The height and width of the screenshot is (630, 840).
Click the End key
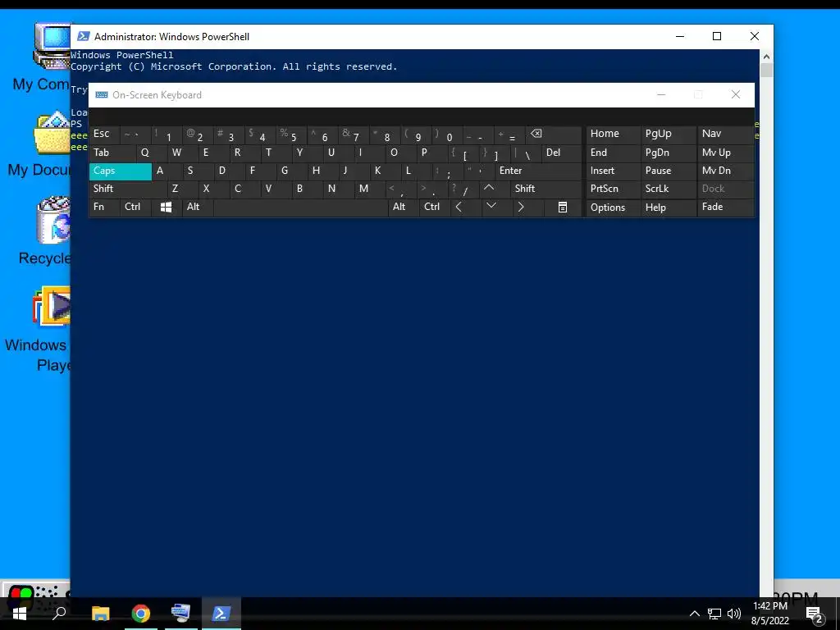[x=614, y=153]
